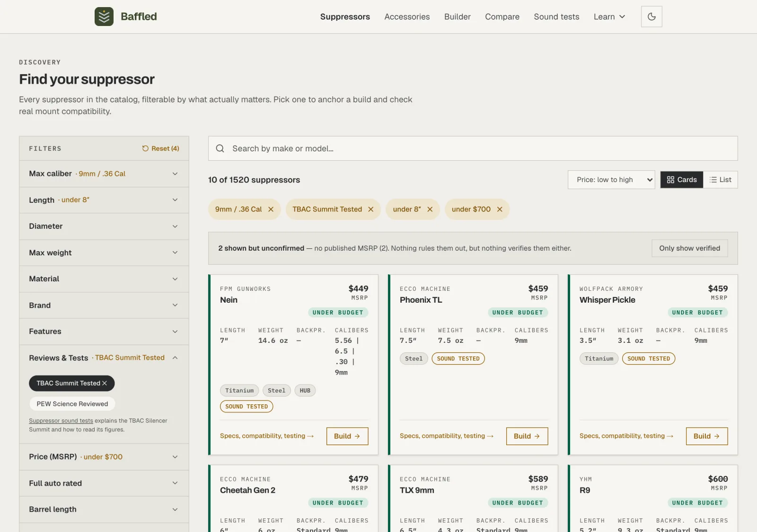Click the $589 price on TLX 9mm card
Screen dimensions: 757x532
tap(538, 479)
